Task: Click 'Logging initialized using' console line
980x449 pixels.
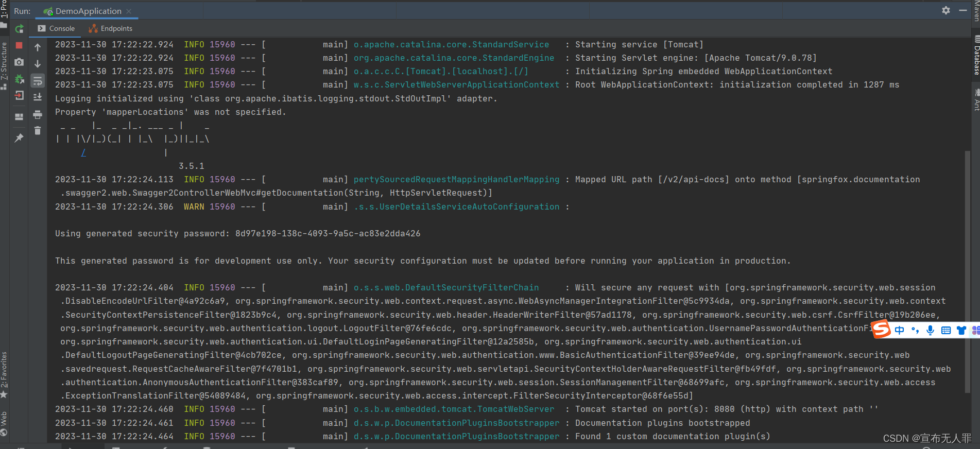Action: pos(276,99)
